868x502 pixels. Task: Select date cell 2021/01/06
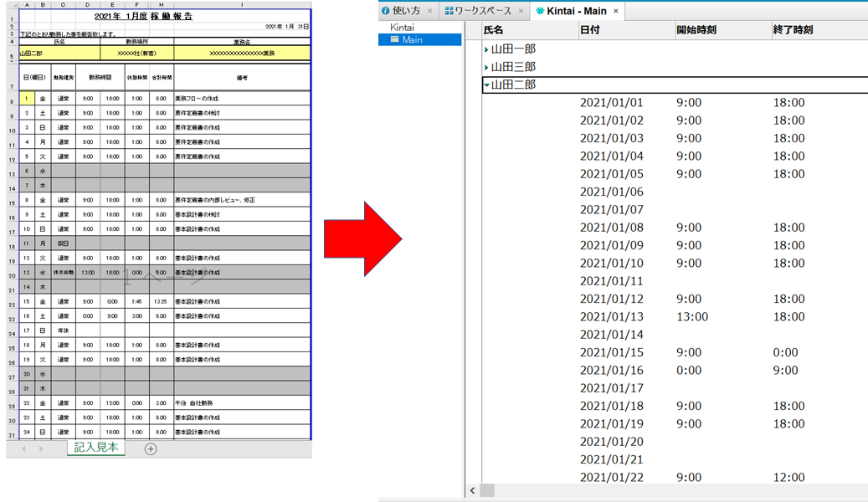tap(612, 192)
